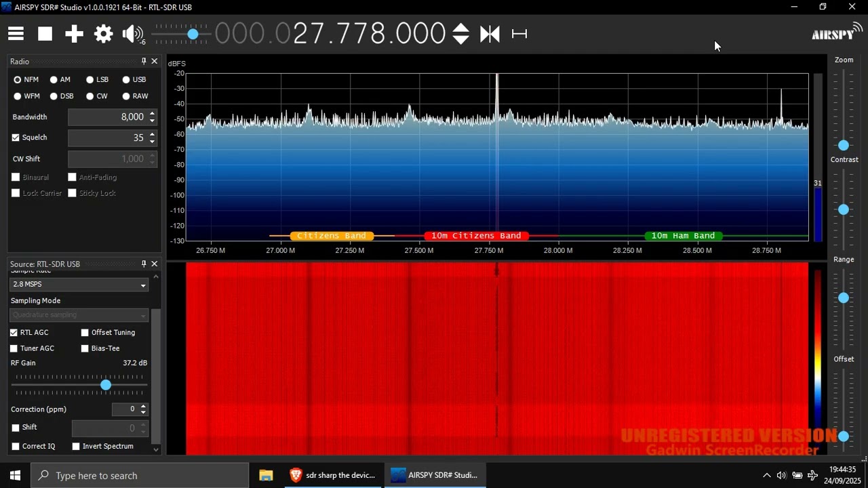Click the Squelch threshold value field
The image size is (868, 488).
107,138
